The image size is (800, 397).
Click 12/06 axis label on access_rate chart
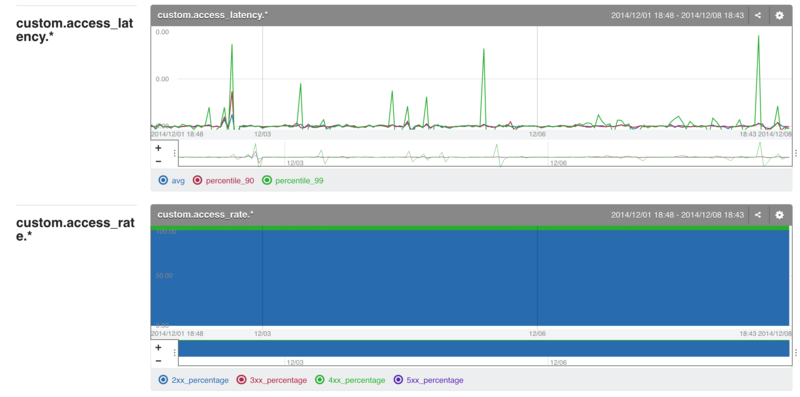[537, 333]
